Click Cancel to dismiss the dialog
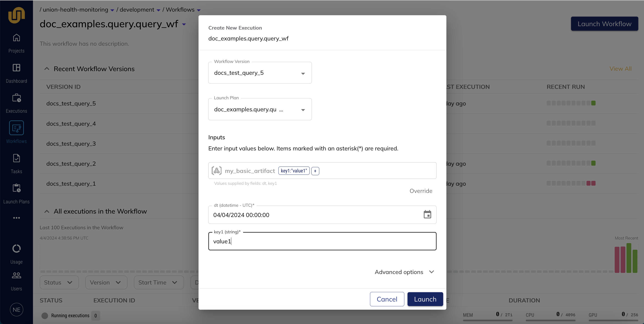 387,299
